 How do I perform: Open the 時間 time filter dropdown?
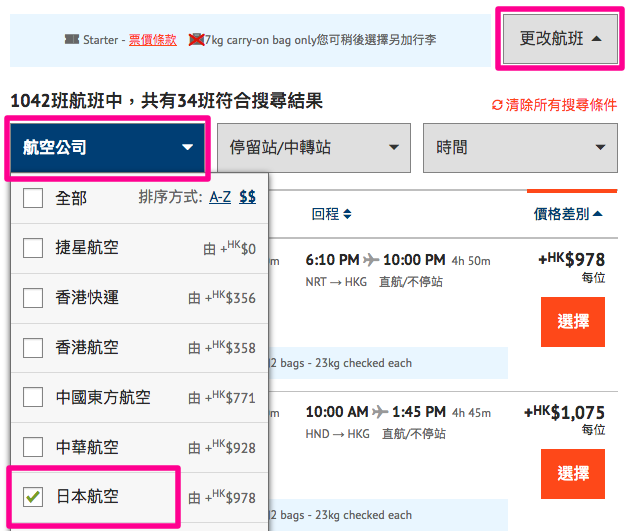520,148
